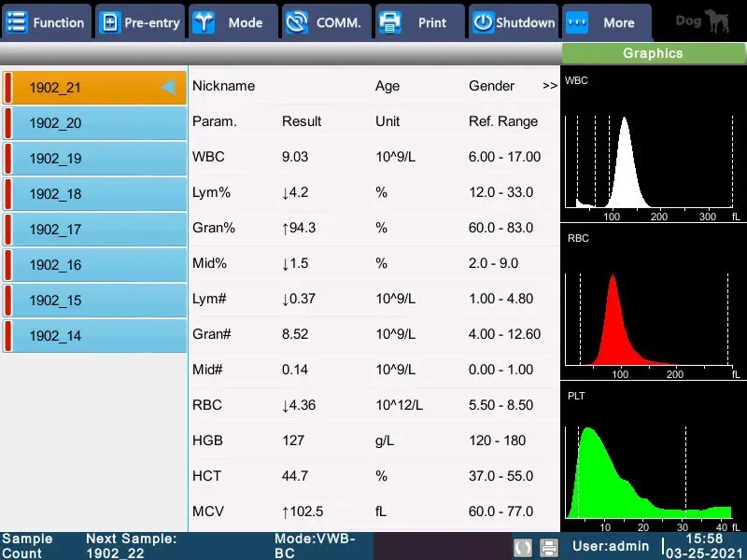Open the COMM. satellite icon
The image size is (747, 560).
[x=296, y=22]
